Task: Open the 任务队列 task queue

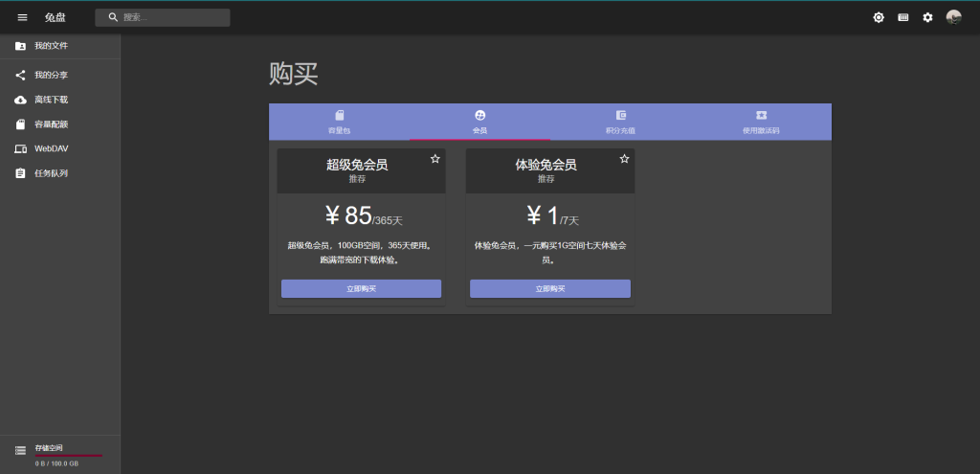Action: coord(52,173)
